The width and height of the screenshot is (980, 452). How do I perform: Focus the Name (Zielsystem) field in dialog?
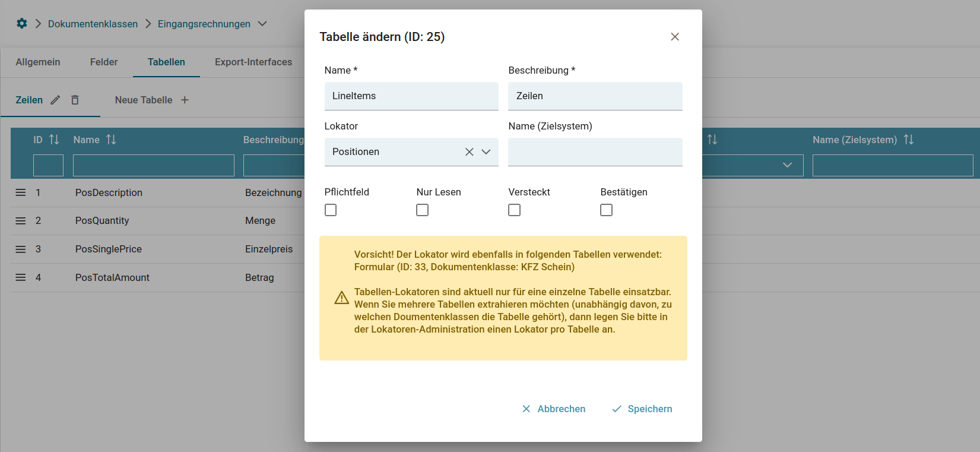click(595, 152)
